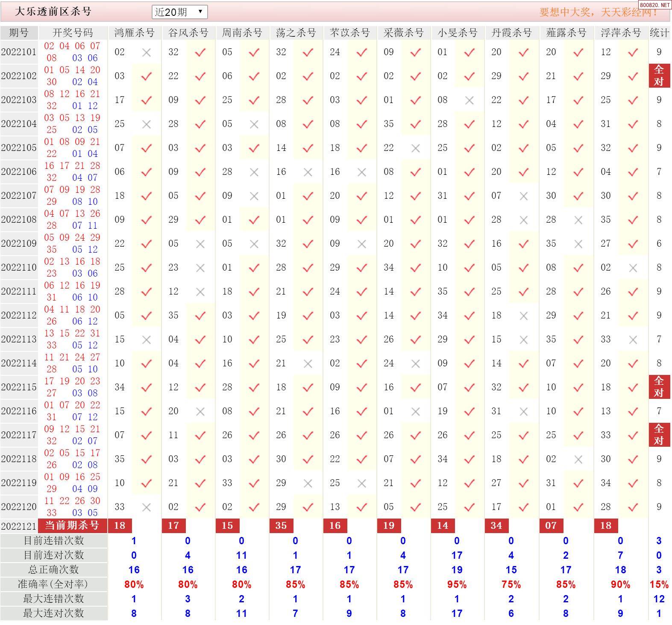This screenshot has width=672, height=625.
Task: Click the cross mark in 芣苡 row 2022119
Action: point(361,483)
